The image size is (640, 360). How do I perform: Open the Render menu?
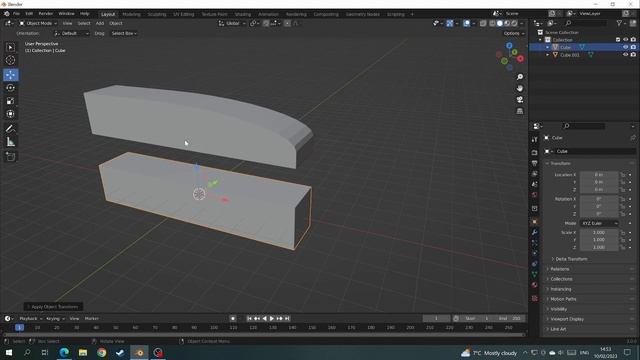point(46,14)
